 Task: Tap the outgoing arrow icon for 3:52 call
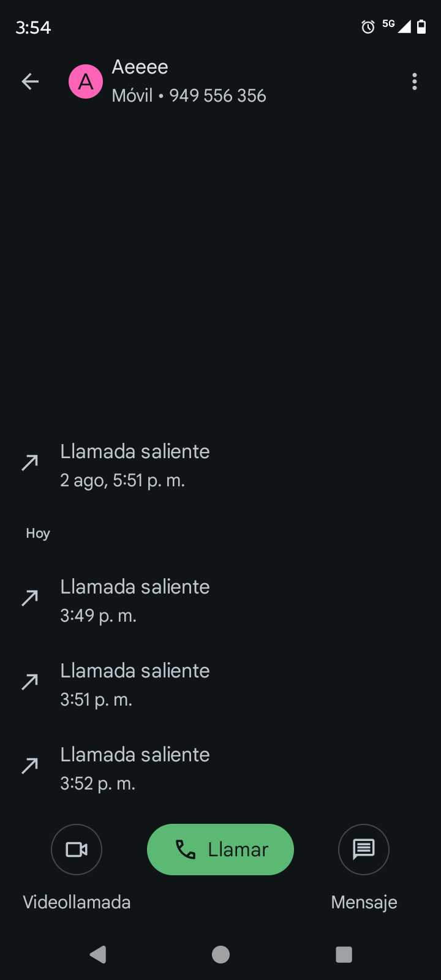coord(30,766)
